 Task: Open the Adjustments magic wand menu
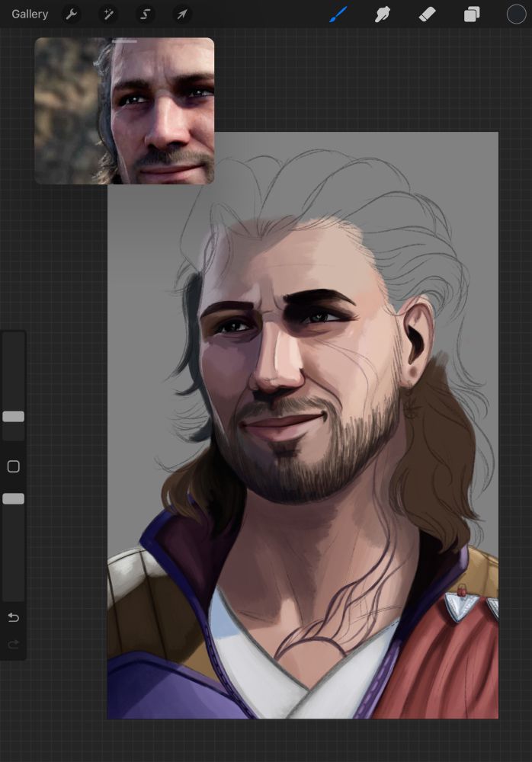click(x=108, y=14)
